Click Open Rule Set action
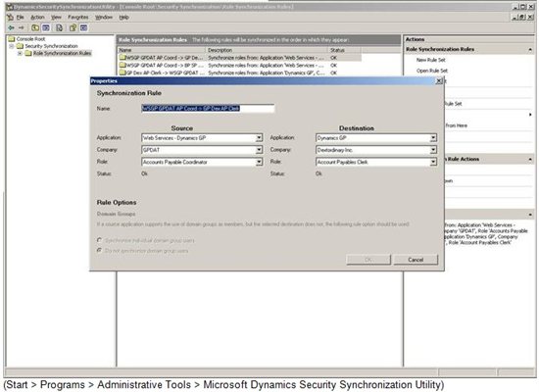The image size is (539, 392). click(x=432, y=71)
